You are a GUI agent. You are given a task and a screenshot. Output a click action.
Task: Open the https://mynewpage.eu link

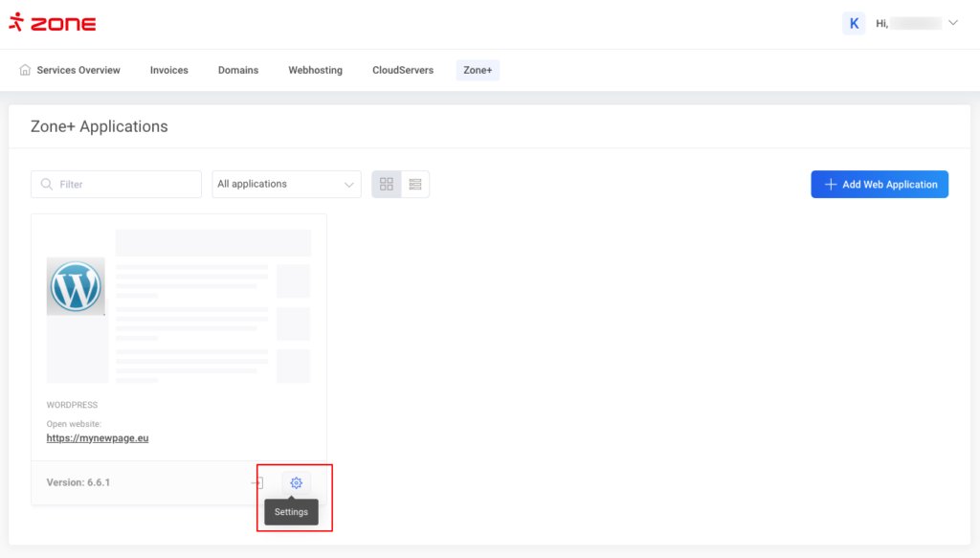tap(98, 438)
